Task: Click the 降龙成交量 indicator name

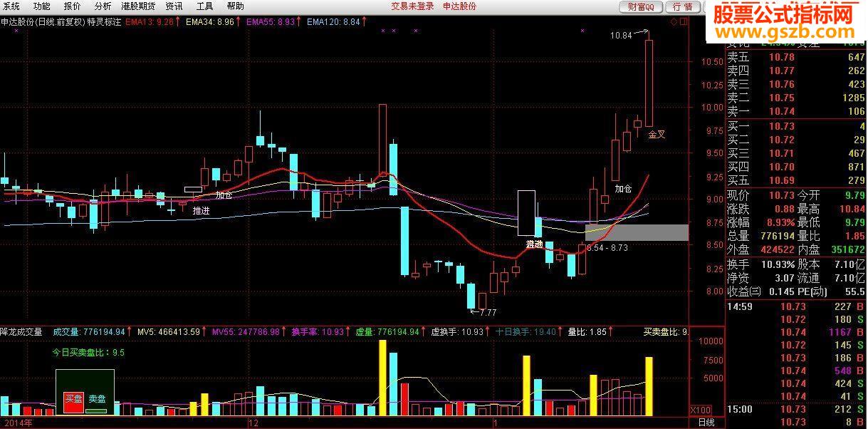Action: coord(21,331)
